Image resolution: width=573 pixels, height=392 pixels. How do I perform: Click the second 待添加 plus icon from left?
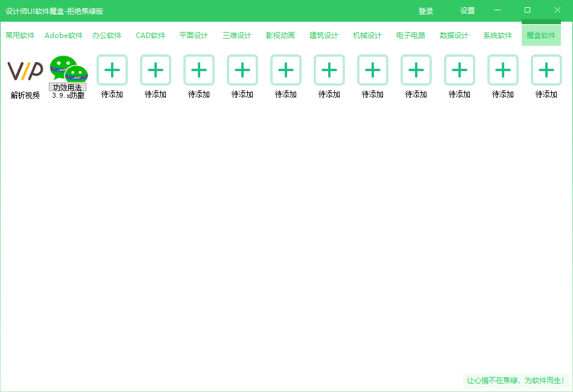coord(156,71)
